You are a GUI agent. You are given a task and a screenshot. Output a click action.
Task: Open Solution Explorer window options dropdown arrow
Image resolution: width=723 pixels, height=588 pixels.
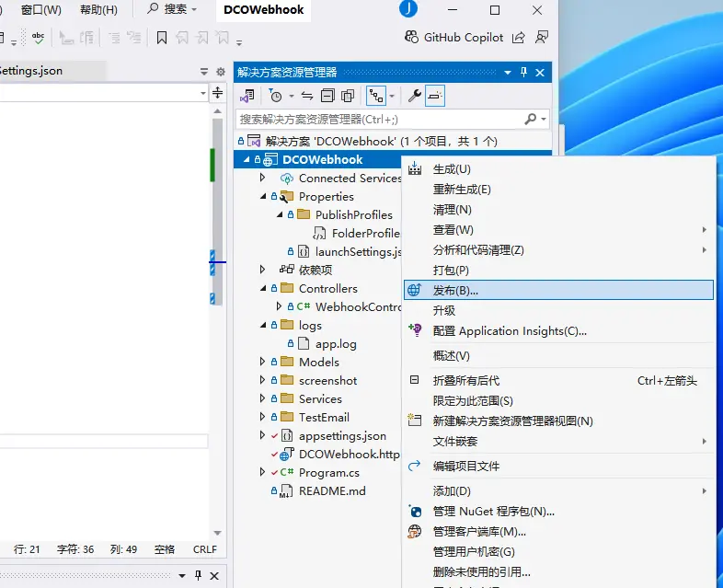point(507,73)
